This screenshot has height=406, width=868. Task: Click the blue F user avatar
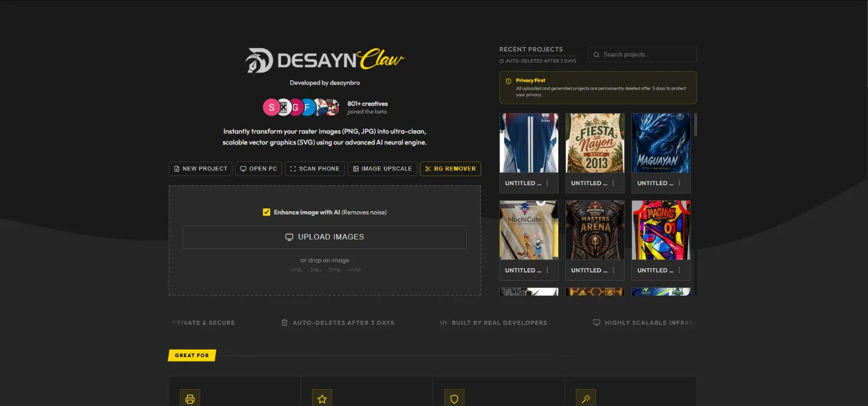pyautogui.click(x=308, y=107)
